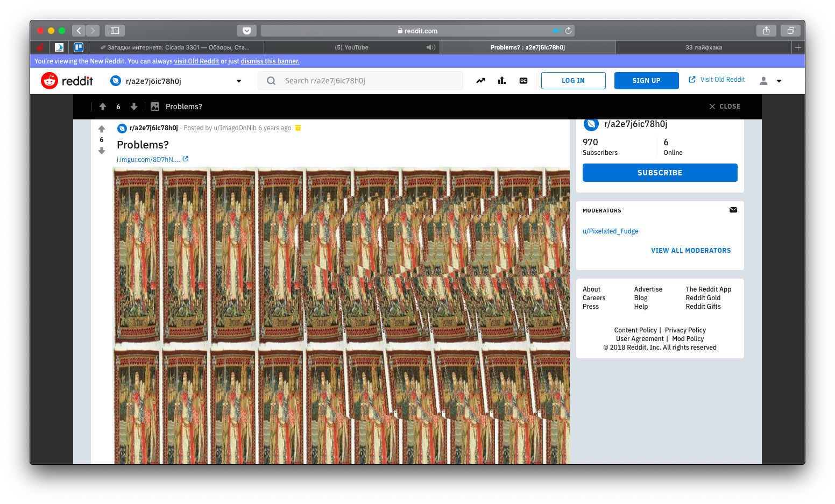Image resolution: width=835 pixels, height=504 pixels.
Task: Mute the YouTube tab's speaker icon
Action: click(x=430, y=47)
